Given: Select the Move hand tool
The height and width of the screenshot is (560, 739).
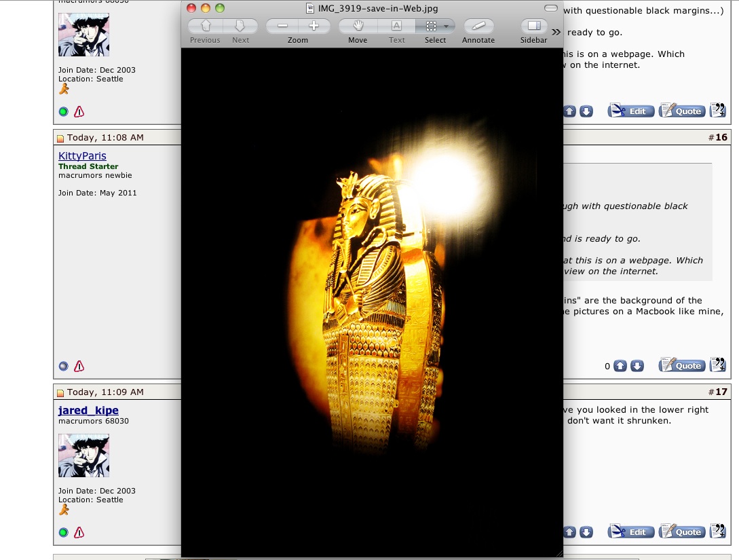Looking at the screenshot, I should click(358, 26).
